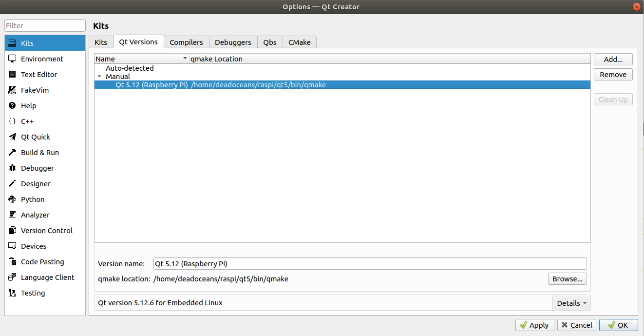Select the Qt Versions tab
This screenshot has width=644, height=336.
coord(138,42)
